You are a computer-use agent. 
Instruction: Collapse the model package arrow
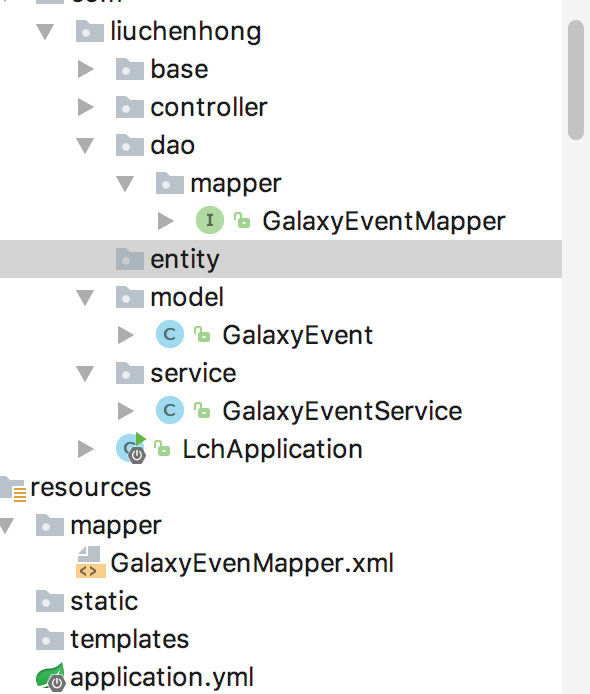point(85,298)
